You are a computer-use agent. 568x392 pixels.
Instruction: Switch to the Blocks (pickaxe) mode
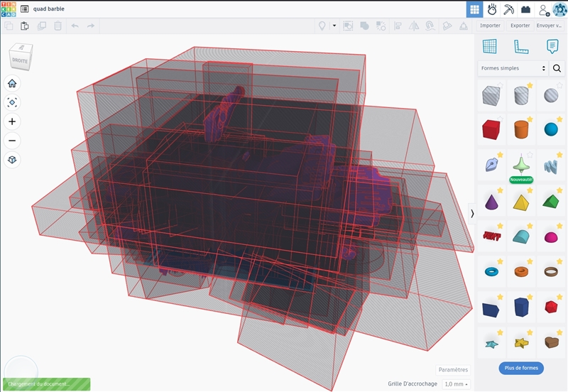pos(509,9)
